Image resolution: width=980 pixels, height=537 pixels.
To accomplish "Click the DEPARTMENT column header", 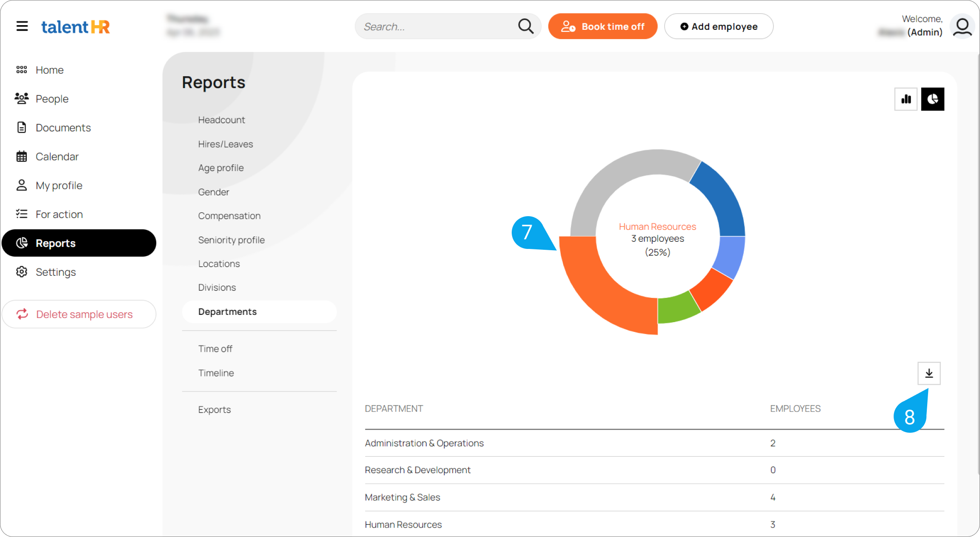I will pos(394,409).
